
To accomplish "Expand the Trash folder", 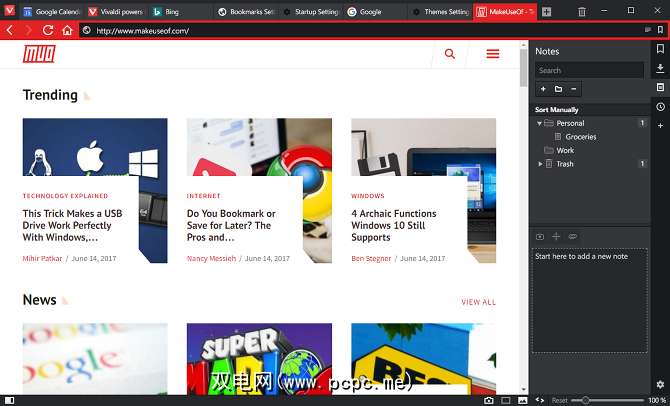I will coord(540,164).
